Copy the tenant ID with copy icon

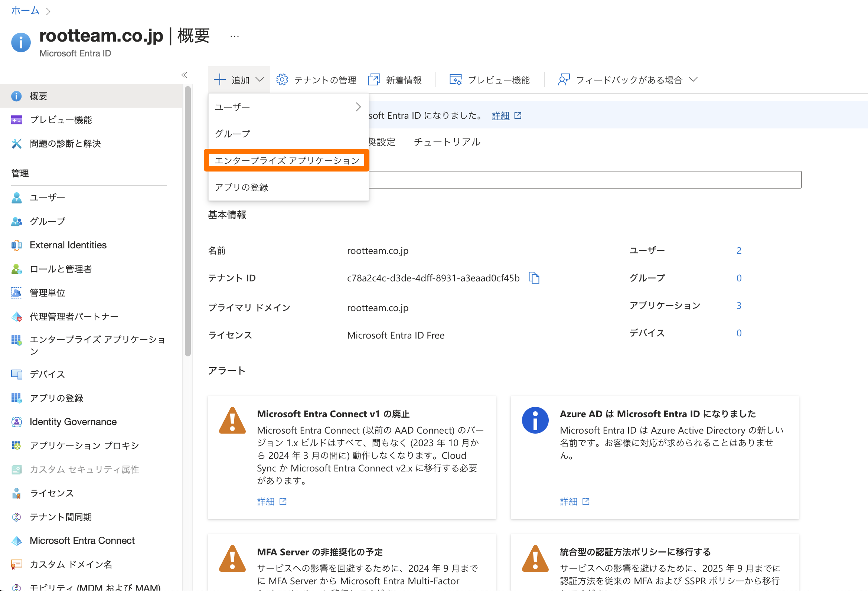point(534,278)
